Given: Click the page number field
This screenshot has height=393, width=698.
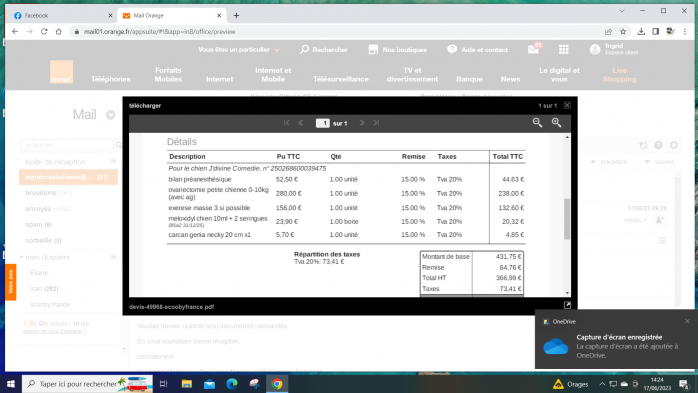Looking at the screenshot, I should pyautogui.click(x=323, y=123).
